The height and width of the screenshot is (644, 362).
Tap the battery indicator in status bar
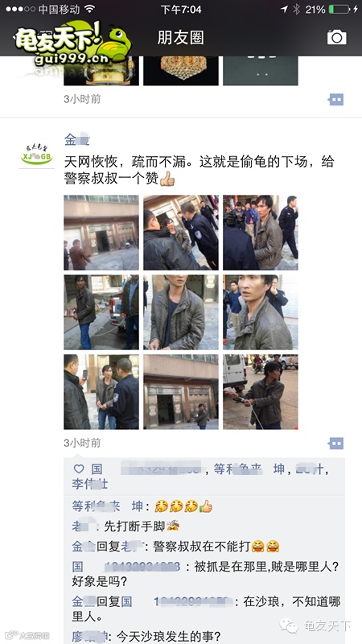[339, 9]
